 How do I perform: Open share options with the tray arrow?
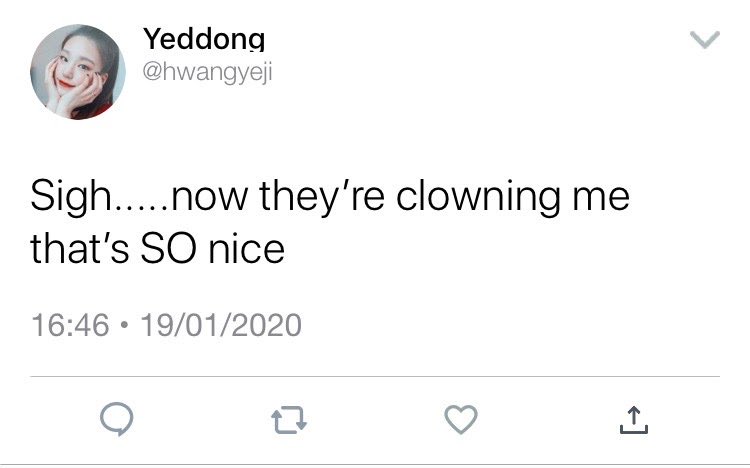pyautogui.click(x=634, y=420)
